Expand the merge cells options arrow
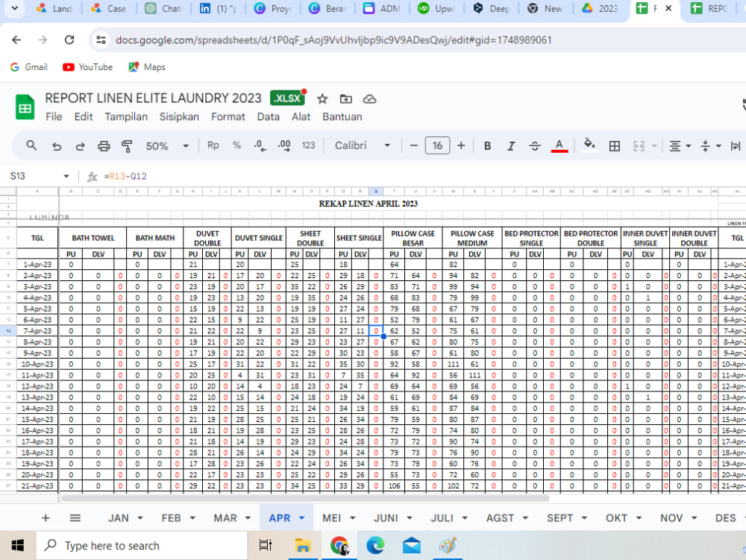Screen dimensions: 746x560 click(655, 146)
